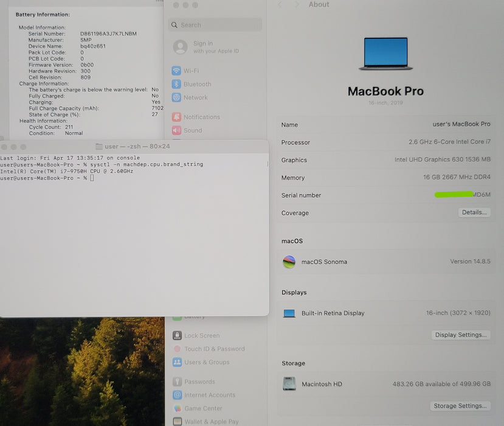Select Bluetooth label in sidebar

pyautogui.click(x=198, y=84)
